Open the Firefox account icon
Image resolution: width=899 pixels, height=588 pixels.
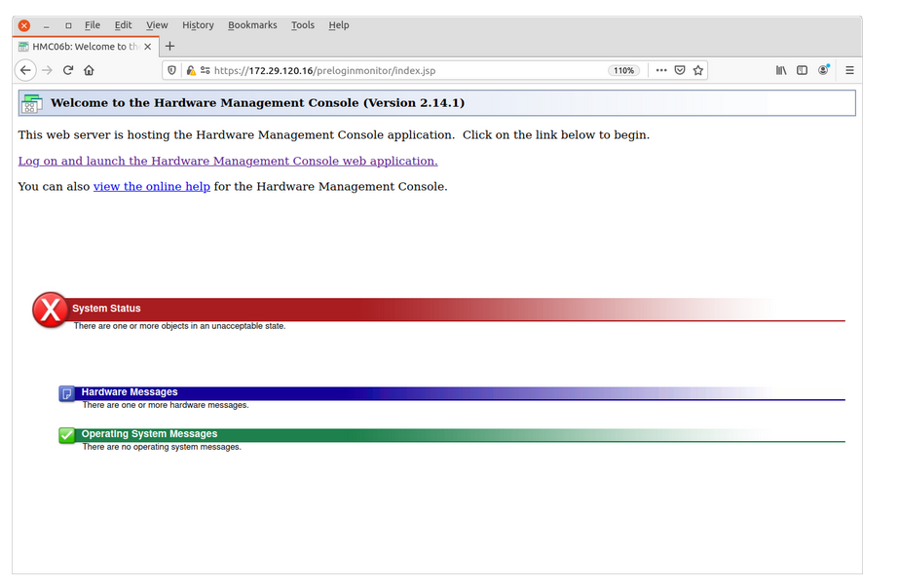824,70
